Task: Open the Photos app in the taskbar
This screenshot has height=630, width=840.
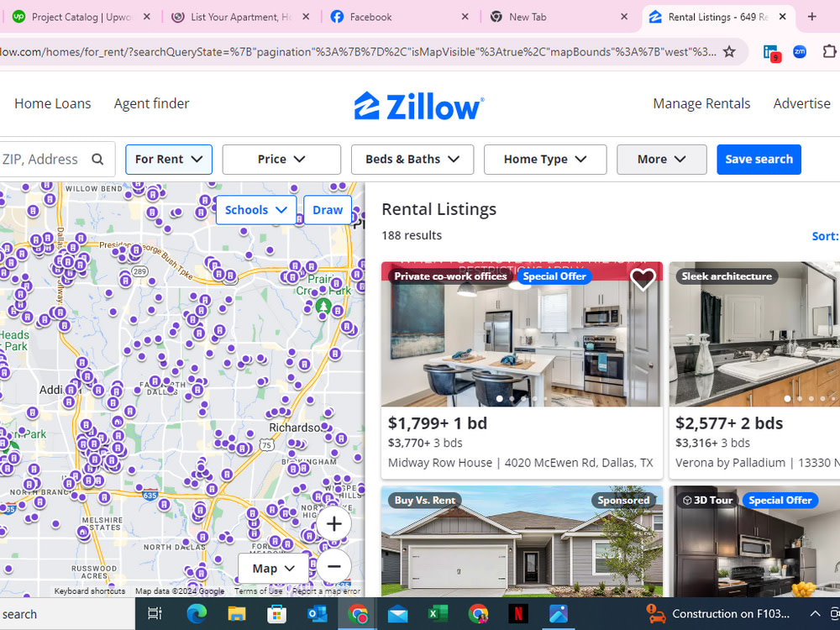Action: [559, 613]
